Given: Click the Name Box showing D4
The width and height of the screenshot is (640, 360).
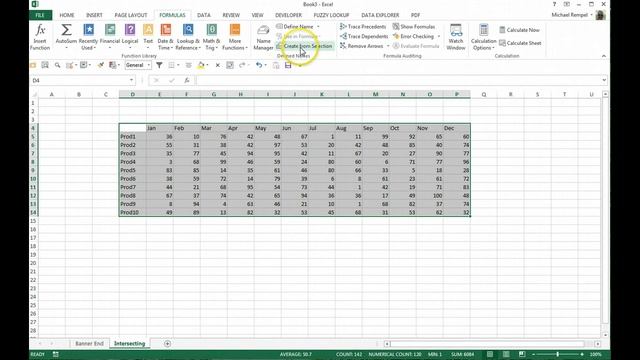Looking at the screenshot, I should click(x=80, y=80).
